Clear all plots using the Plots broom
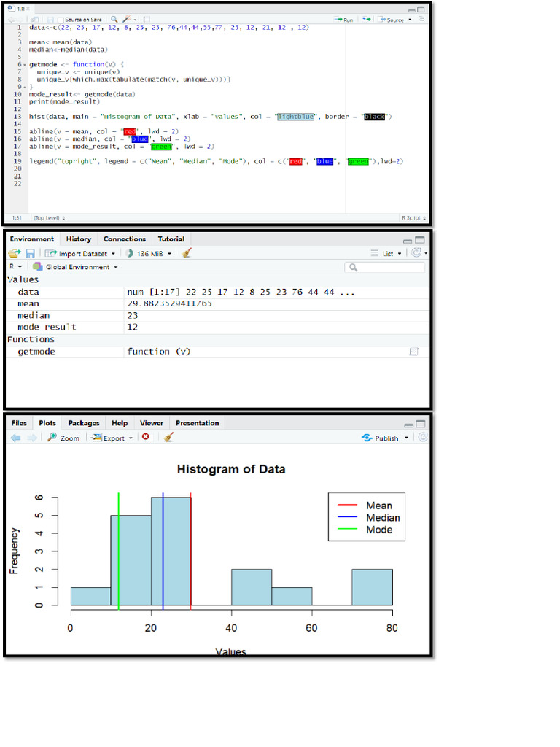The height and width of the screenshot is (747, 560). point(168,437)
